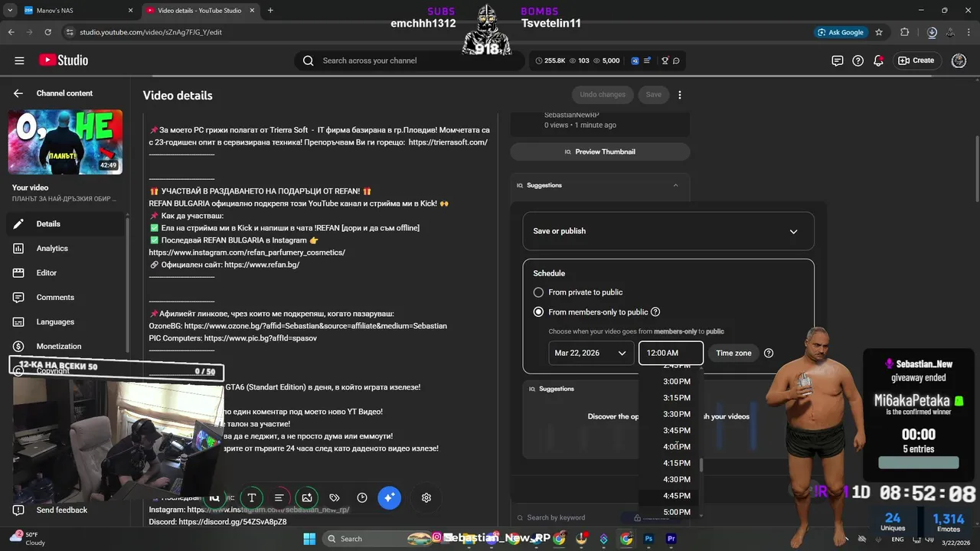
Task: Open the channel avatar account menu
Action: (959, 60)
